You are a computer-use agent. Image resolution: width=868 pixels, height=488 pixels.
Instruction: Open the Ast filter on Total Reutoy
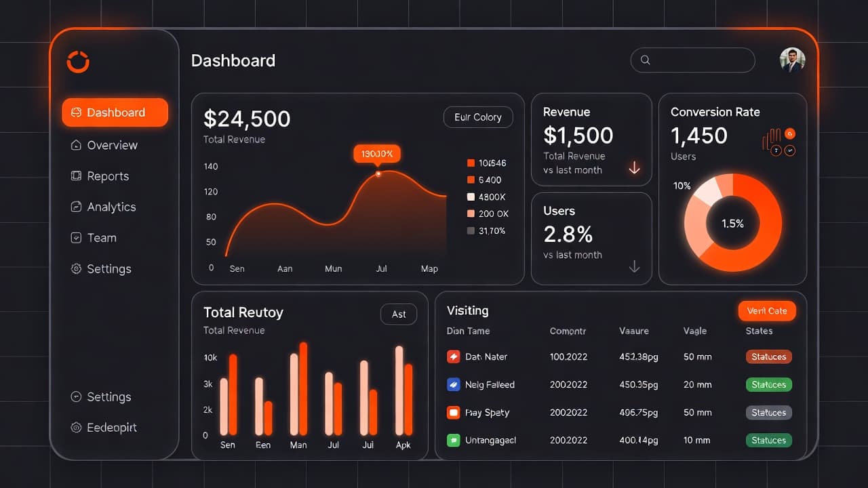(x=399, y=314)
